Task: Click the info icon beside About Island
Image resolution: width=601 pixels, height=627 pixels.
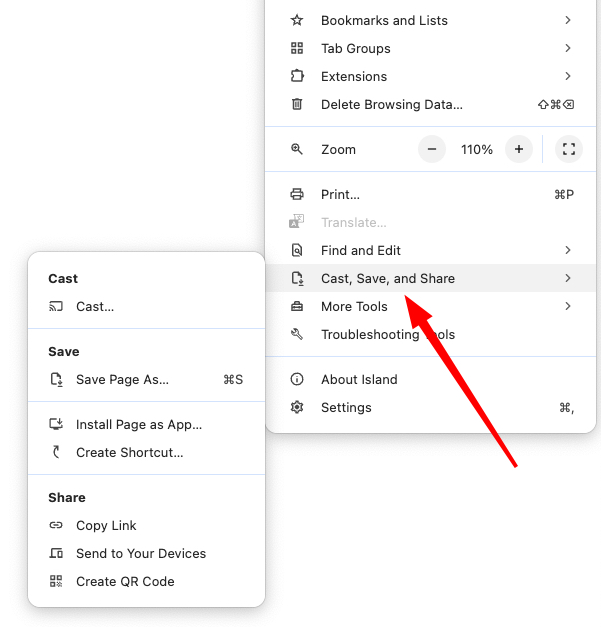Action: point(297,379)
